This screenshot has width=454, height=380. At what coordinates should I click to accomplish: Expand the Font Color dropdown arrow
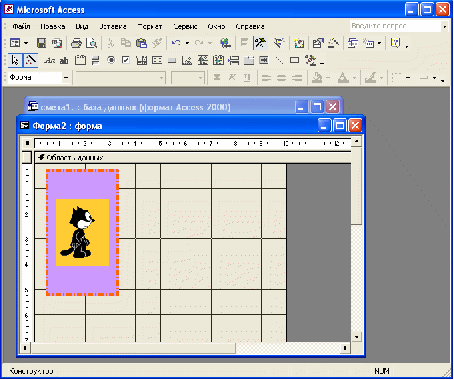(355, 78)
